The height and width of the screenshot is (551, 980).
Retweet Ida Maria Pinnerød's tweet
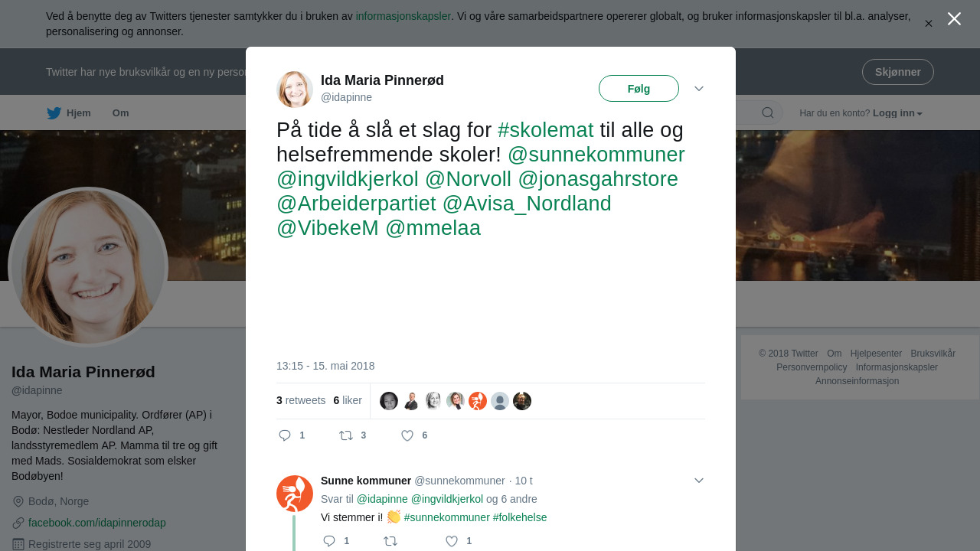tap(346, 435)
